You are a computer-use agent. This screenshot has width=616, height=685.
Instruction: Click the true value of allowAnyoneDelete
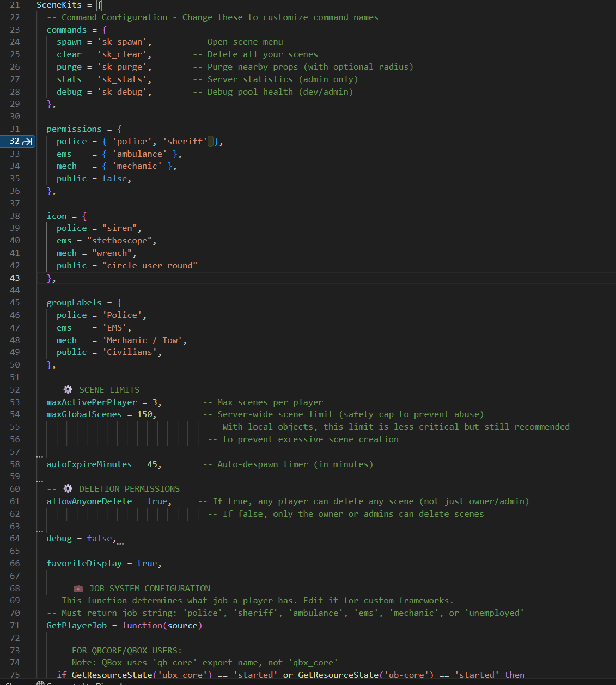tap(157, 501)
